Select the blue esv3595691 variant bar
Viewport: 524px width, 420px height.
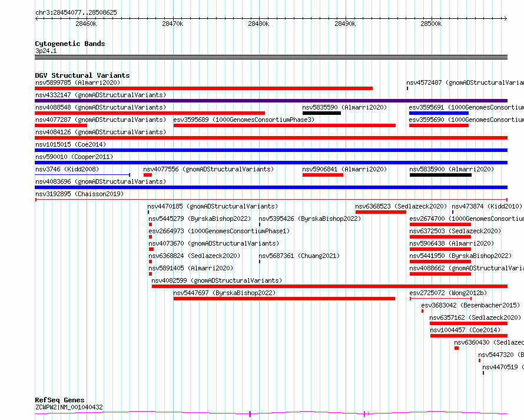439,113
